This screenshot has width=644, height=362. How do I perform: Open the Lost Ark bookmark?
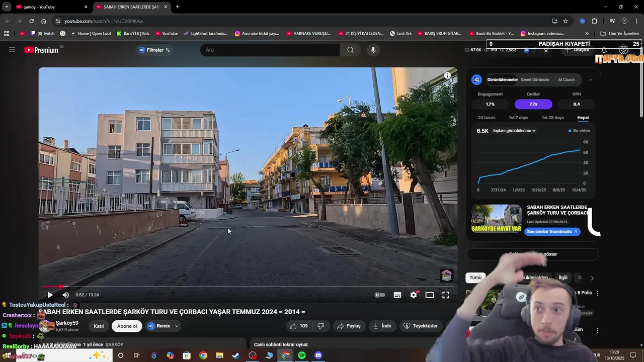(400, 33)
